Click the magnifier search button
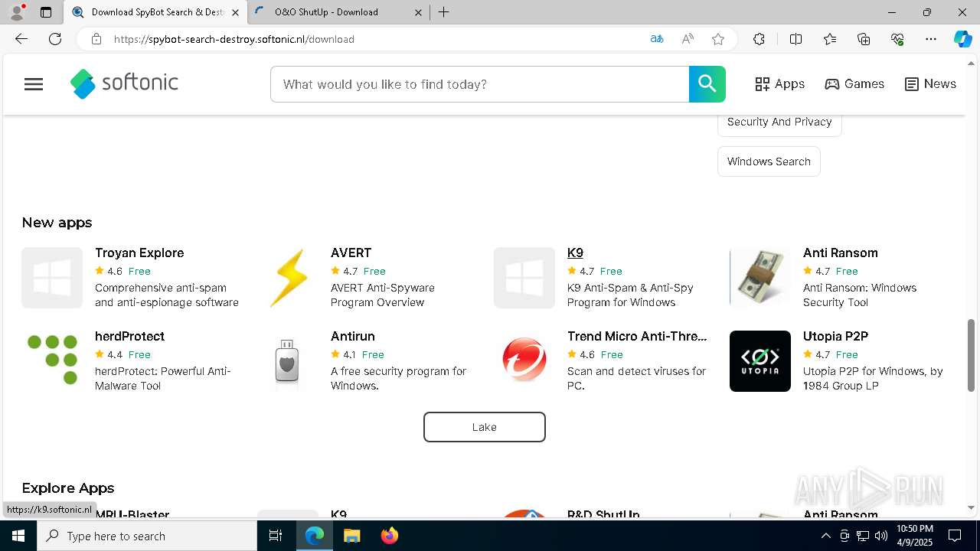Image resolution: width=980 pixels, height=551 pixels. 707,84
